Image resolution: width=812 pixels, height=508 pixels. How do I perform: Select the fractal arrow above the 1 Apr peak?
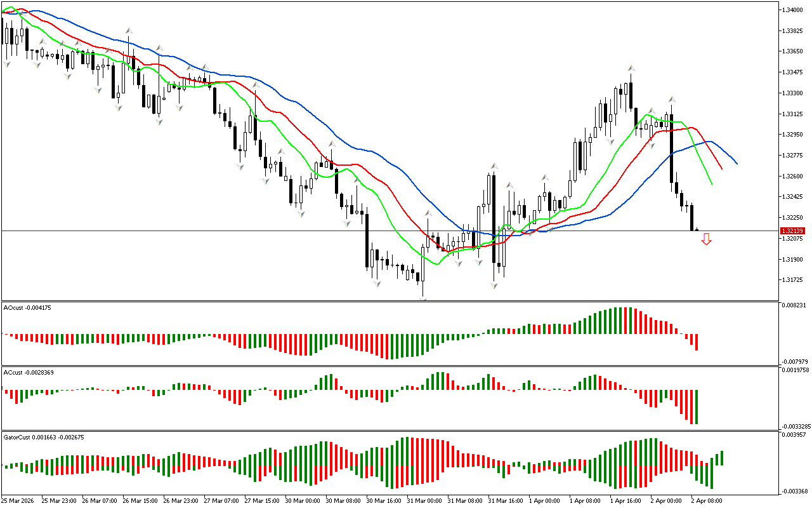(631, 67)
